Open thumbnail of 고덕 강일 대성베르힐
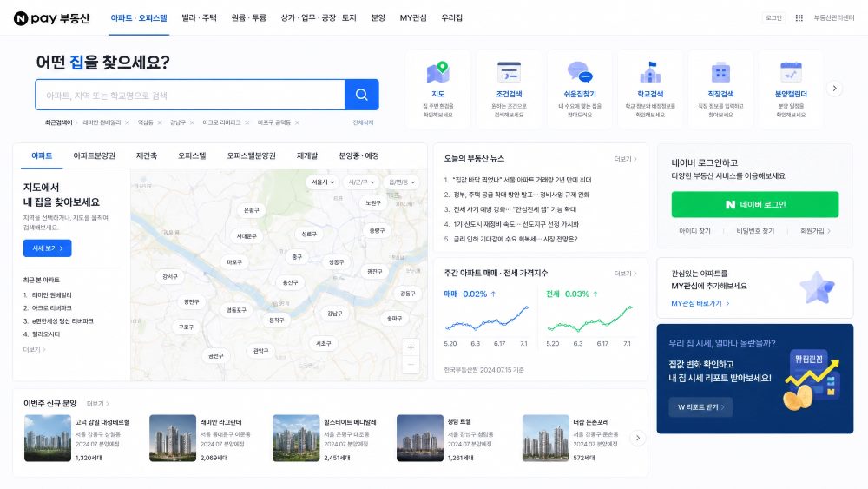The height and width of the screenshot is (489, 868). click(48, 438)
